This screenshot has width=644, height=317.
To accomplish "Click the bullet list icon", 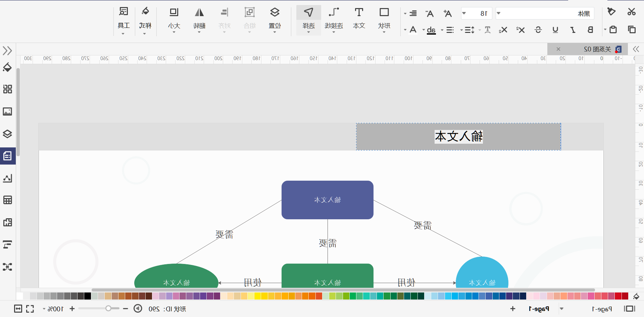I will click(450, 30).
